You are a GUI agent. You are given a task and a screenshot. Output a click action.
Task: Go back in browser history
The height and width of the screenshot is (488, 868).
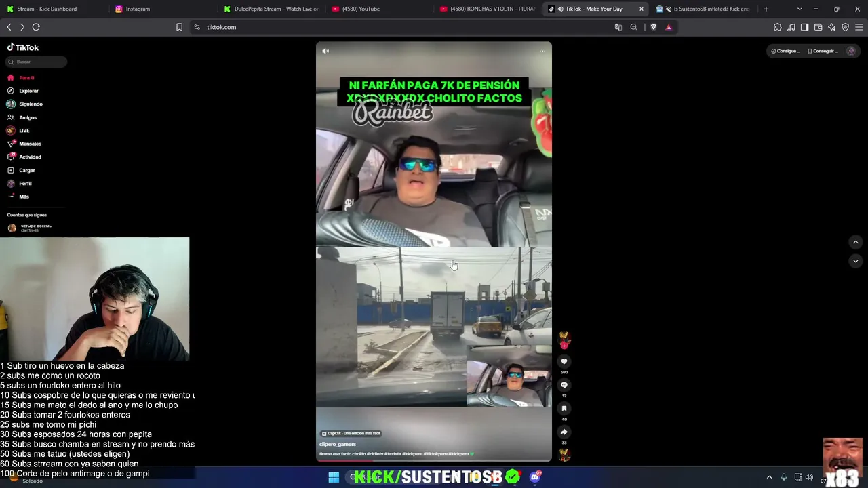coord(9,27)
